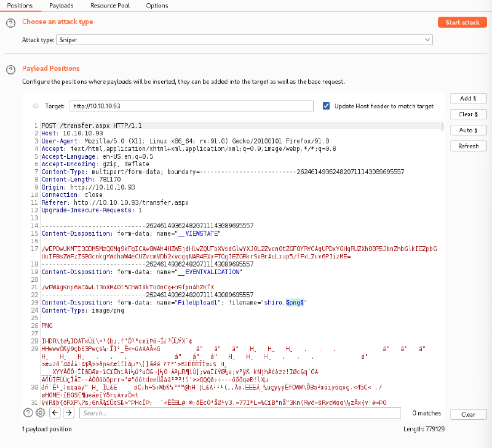Open the Resource Pool tab
The image size is (492, 448).
[x=109, y=6]
